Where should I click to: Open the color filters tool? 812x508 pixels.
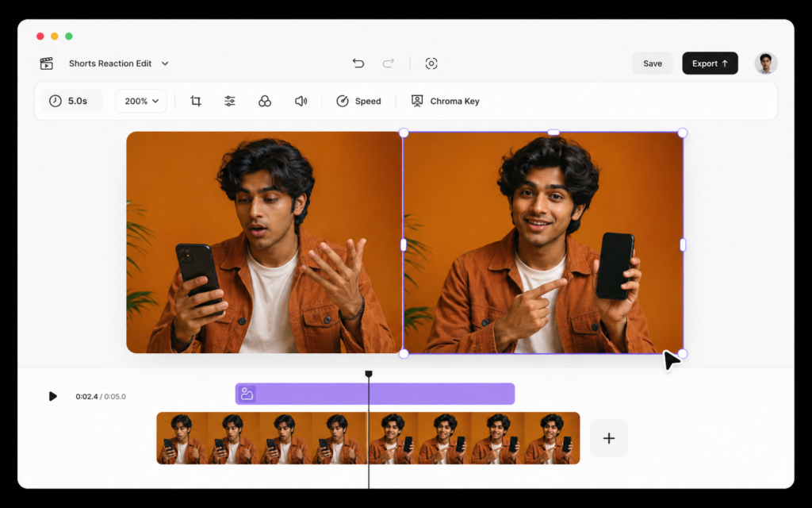(x=265, y=101)
